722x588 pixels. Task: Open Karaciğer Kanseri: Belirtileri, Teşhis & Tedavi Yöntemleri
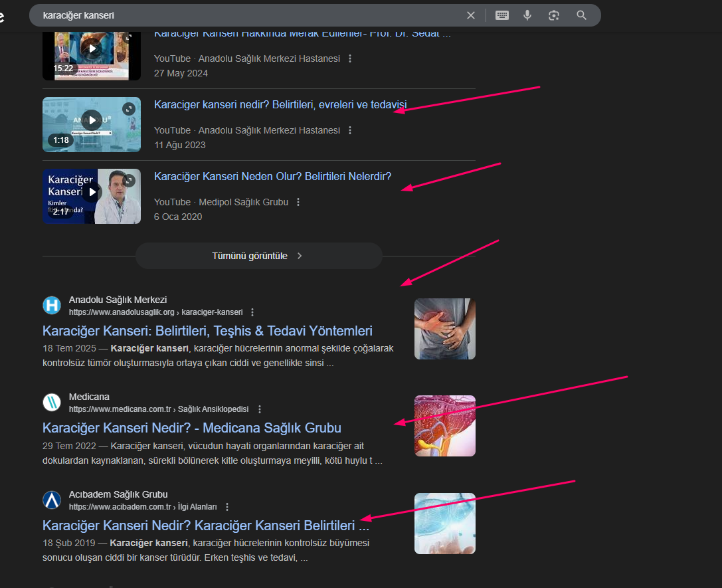point(208,331)
